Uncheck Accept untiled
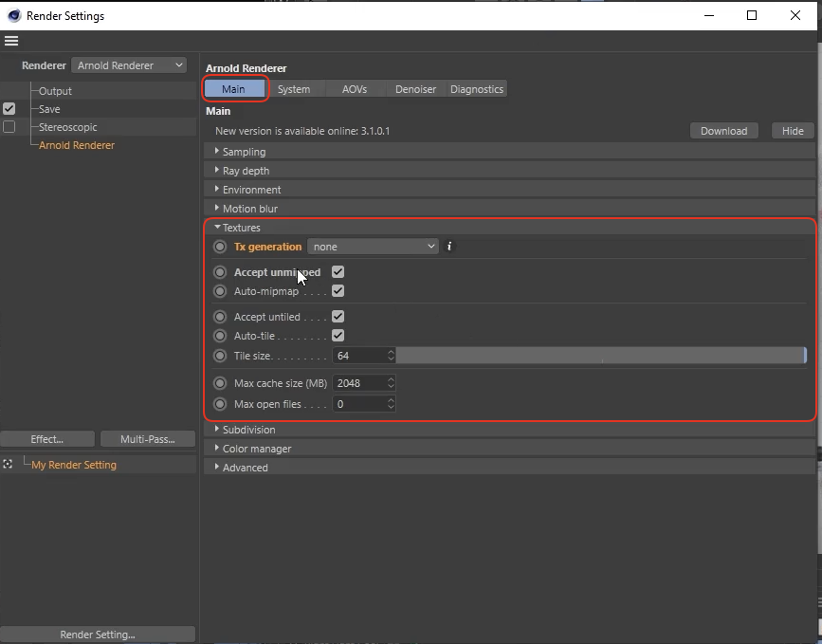The width and height of the screenshot is (822, 644). tap(338, 317)
